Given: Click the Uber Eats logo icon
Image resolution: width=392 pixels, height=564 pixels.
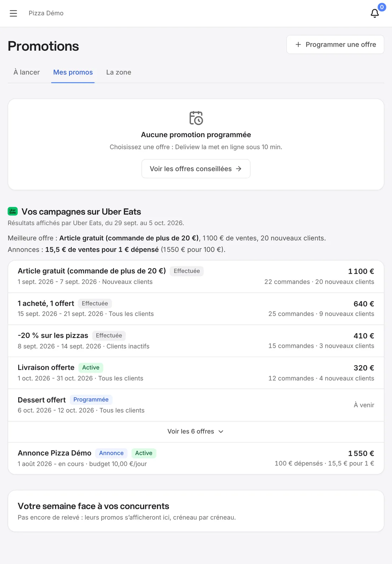Looking at the screenshot, I should coord(13,211).
